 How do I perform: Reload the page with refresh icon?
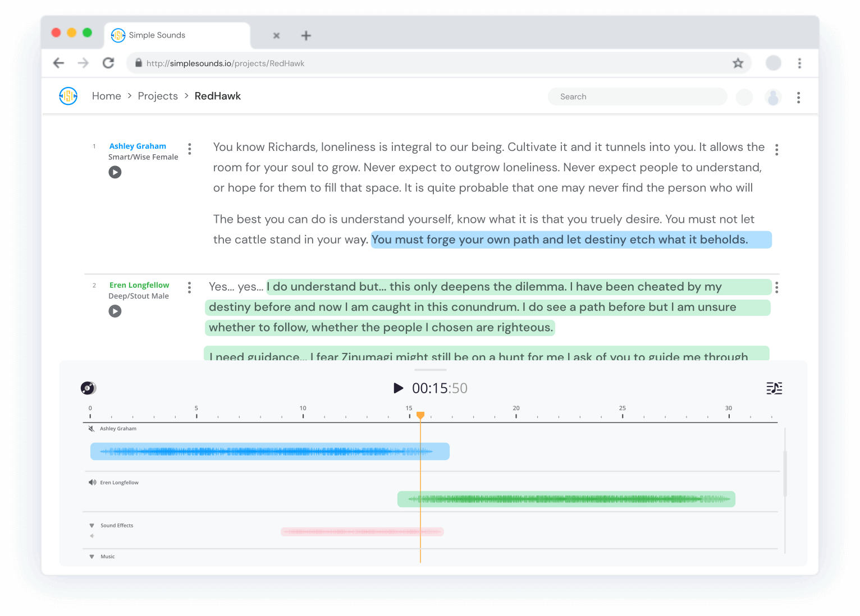[x=108, y=63]
